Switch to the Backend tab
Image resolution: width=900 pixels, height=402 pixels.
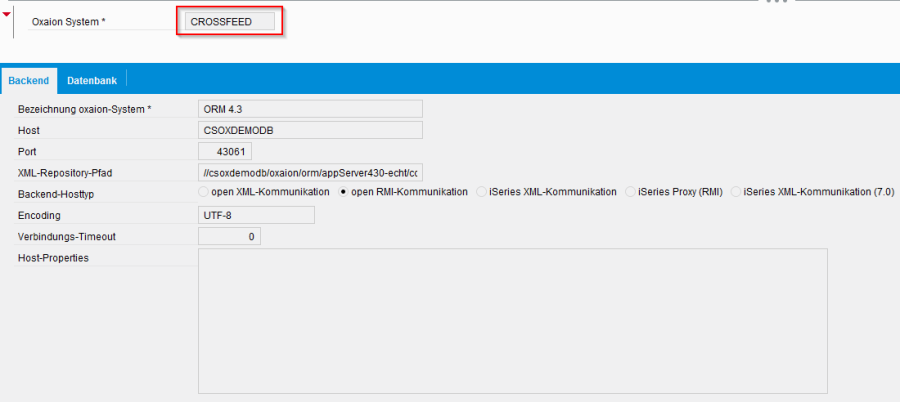[29, 80]
